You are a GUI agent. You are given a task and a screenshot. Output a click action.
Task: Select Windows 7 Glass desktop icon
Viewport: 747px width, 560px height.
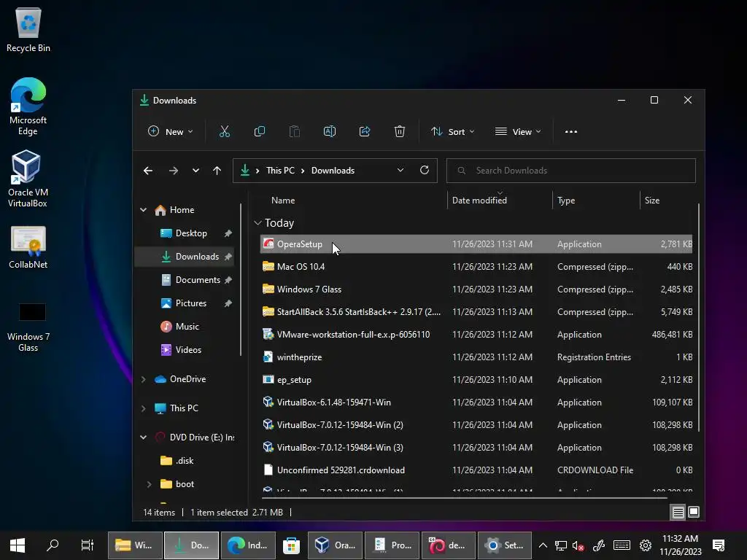28,327
